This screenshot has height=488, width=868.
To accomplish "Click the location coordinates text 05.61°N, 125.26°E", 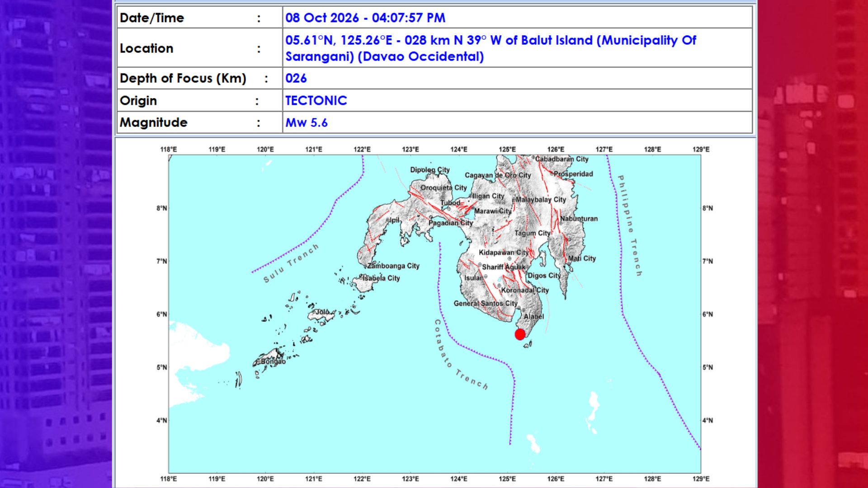I will coord(339,40).
